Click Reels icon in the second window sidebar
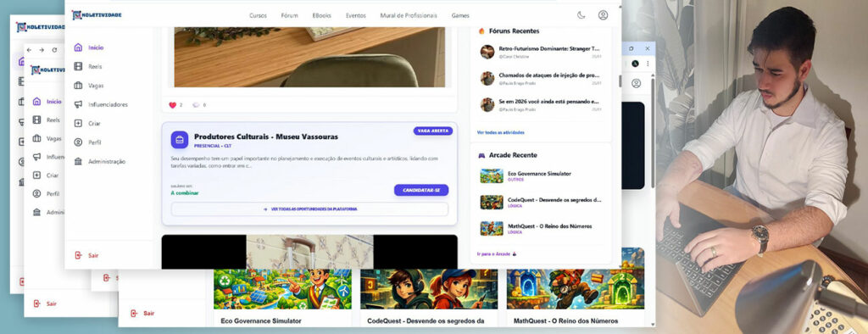Screen dimensions: 868x334 (36, 120)
